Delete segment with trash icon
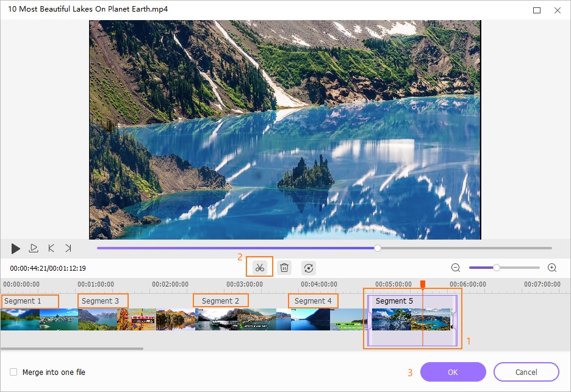 pos(284,268)
